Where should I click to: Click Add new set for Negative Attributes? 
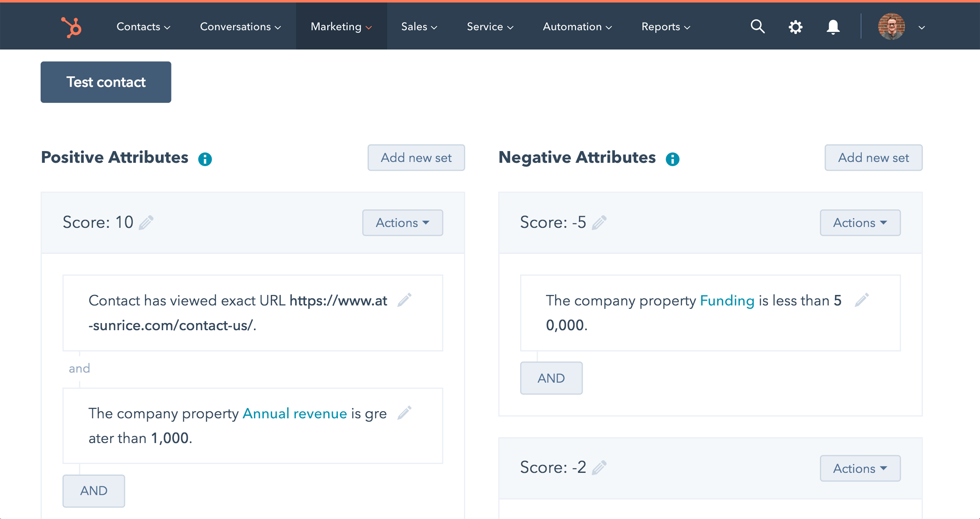[874, 157]
